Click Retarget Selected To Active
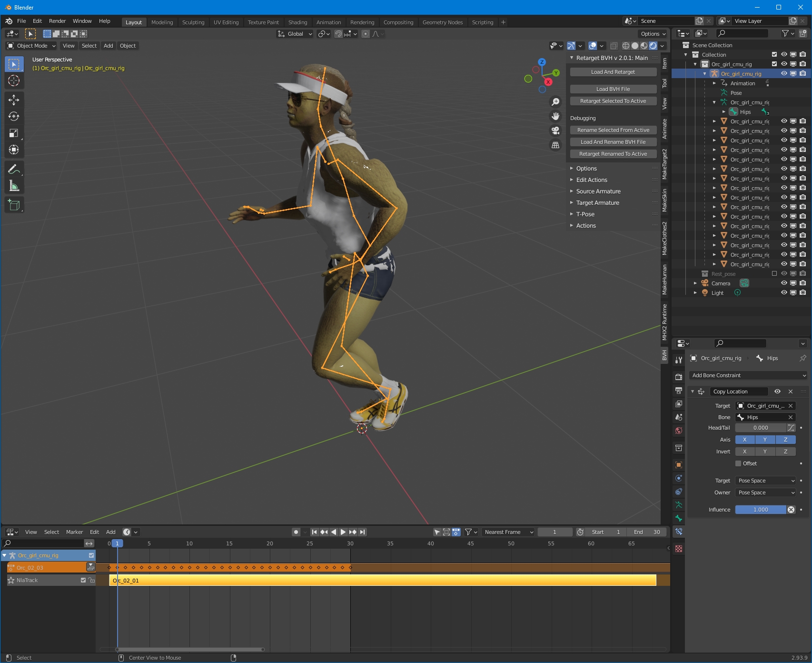The height and width of the screenshot is (663, 812). click(613, 101)
